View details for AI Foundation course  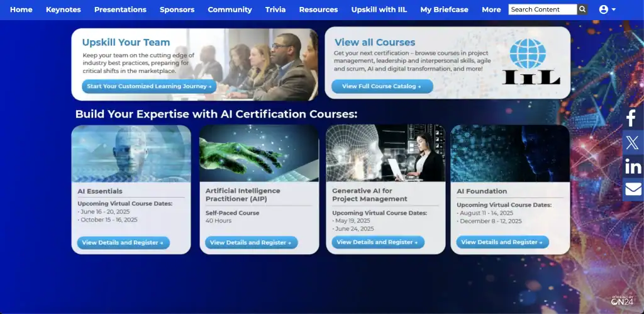pyautogui.click(x=502, y=242)
